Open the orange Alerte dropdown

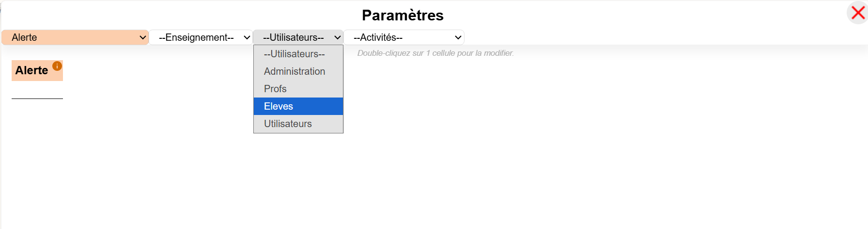point(75,37)
